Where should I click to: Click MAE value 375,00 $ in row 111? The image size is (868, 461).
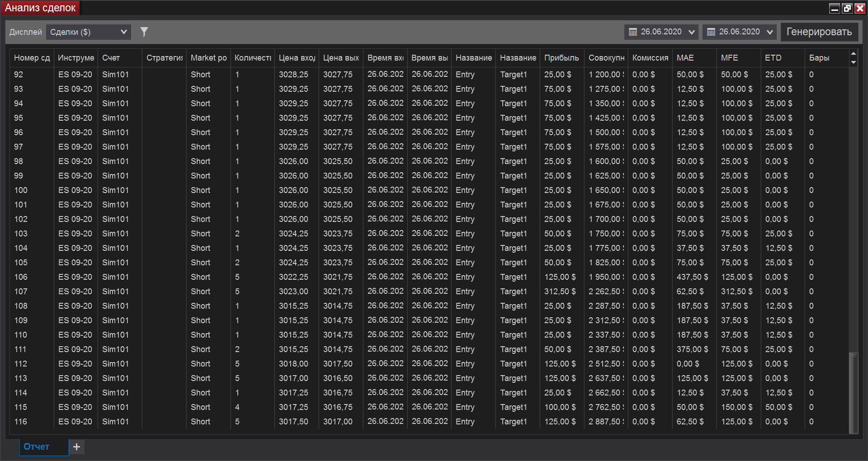pyautogui.click(x=692, y=349)
